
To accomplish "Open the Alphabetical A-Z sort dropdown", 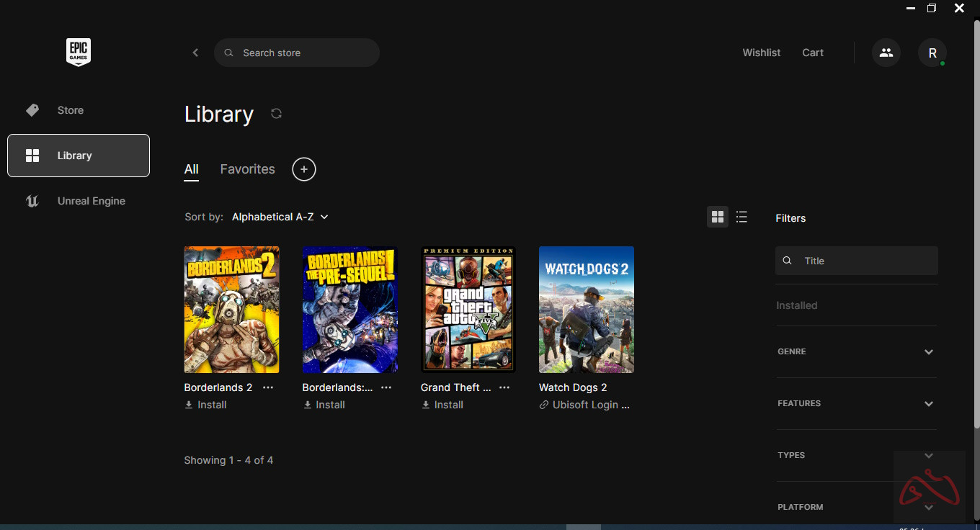I will pyautogui.click(x=280, y=217).
